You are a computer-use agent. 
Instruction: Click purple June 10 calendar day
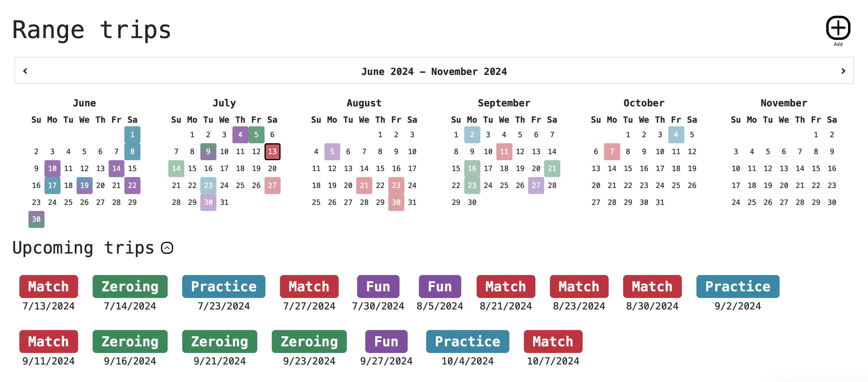point(52,169)
